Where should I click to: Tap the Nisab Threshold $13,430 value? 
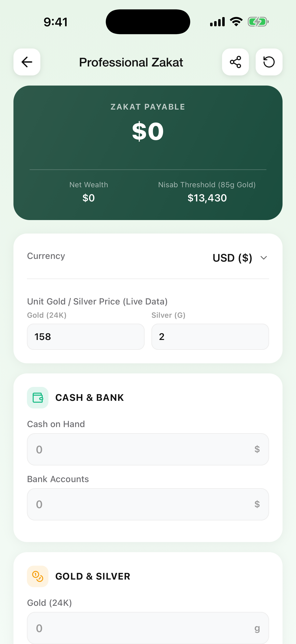click(x=207, y=198)
